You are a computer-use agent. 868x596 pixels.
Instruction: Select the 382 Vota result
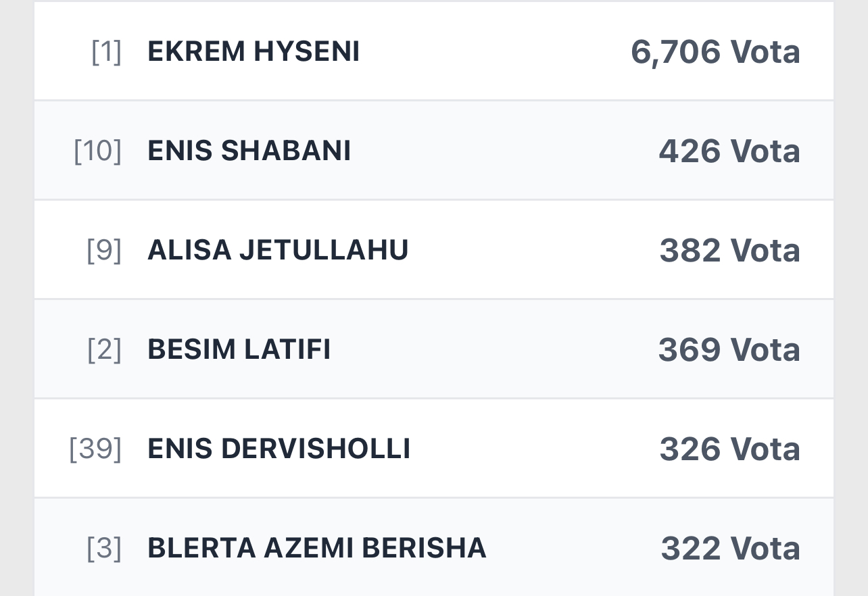coord(729,250)
